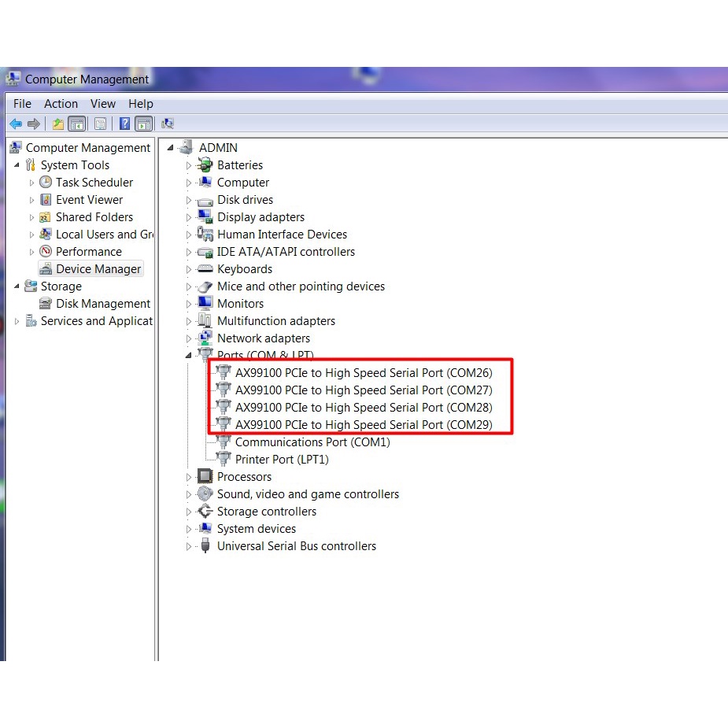Open the File menu
Viewport: 728px width, 728px height.
click(x=22, y=104)
